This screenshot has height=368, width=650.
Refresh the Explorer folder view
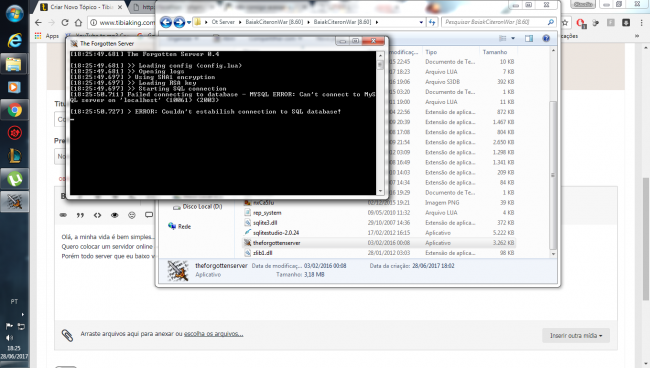(x=432, y=22)
